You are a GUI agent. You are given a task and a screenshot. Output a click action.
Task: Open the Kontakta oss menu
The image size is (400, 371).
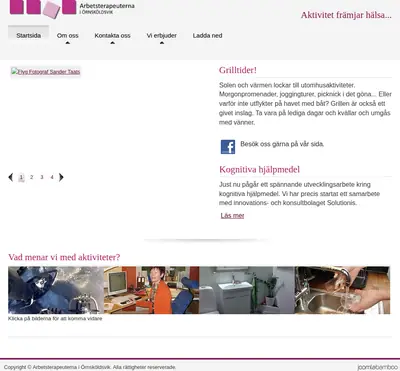pyautogui.click(x=112, y=35)
